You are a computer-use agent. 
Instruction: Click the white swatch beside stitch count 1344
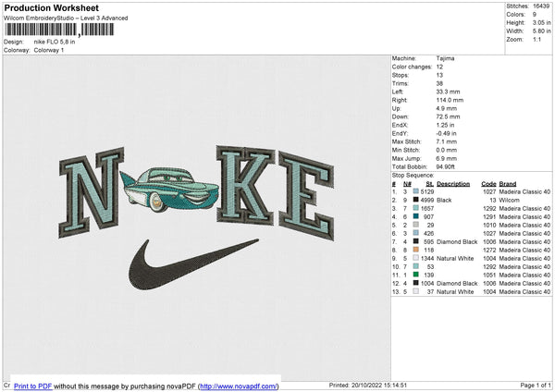coord(416,258)
